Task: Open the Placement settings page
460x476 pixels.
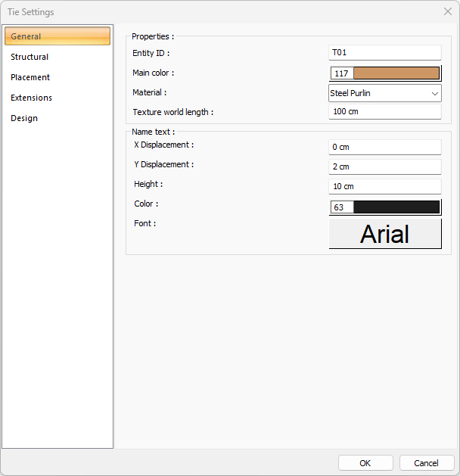Action: 30,77
